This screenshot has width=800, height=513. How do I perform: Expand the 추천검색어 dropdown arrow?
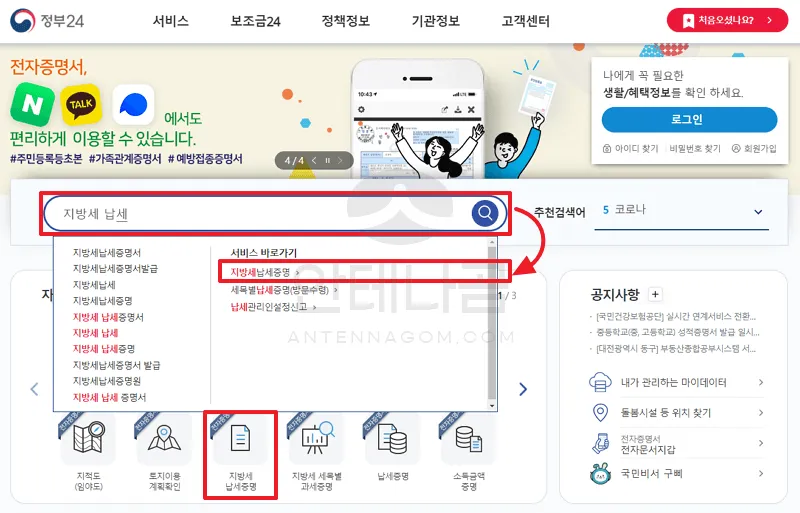[x=758, y=212]
